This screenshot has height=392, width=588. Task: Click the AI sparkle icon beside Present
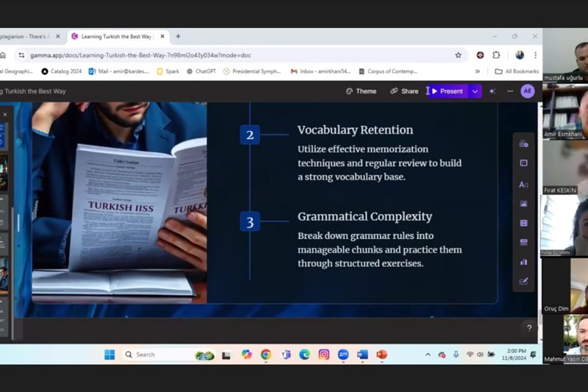[x=492, y=91]
